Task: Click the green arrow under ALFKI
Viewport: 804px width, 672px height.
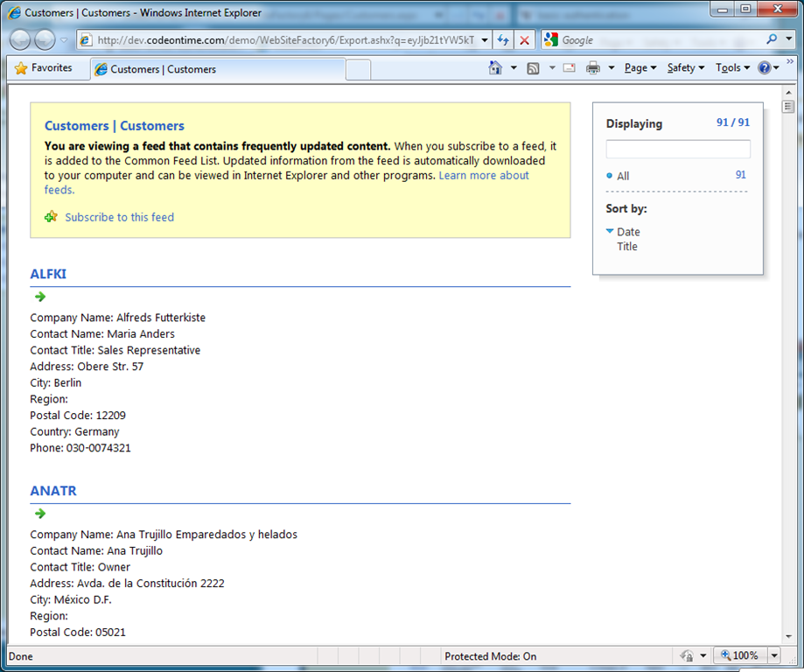Action: (40, 297)
